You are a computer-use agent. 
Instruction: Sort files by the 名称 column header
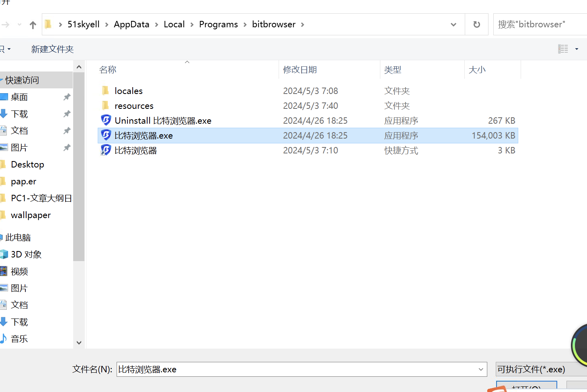point(108,70)
